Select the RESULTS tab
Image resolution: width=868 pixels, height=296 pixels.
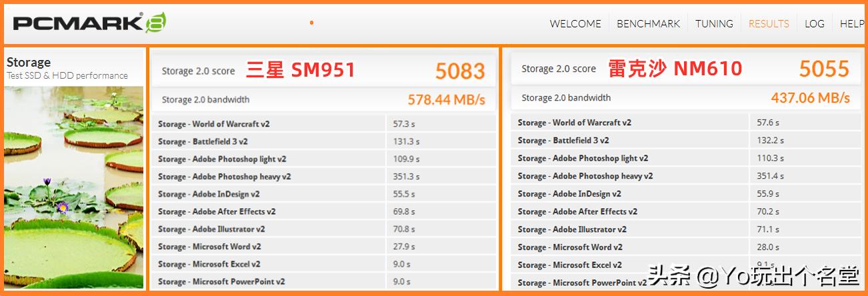(x=769, y=23)
